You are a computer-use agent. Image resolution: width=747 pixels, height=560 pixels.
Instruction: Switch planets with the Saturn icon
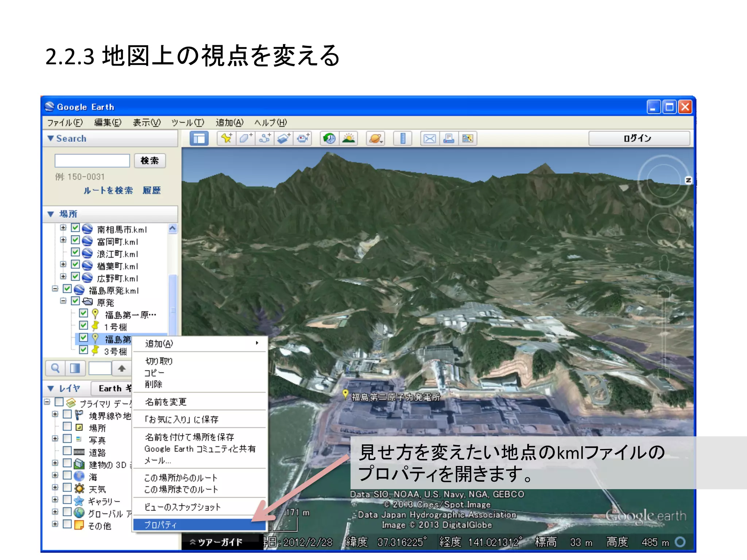click(x=375, y=139)
